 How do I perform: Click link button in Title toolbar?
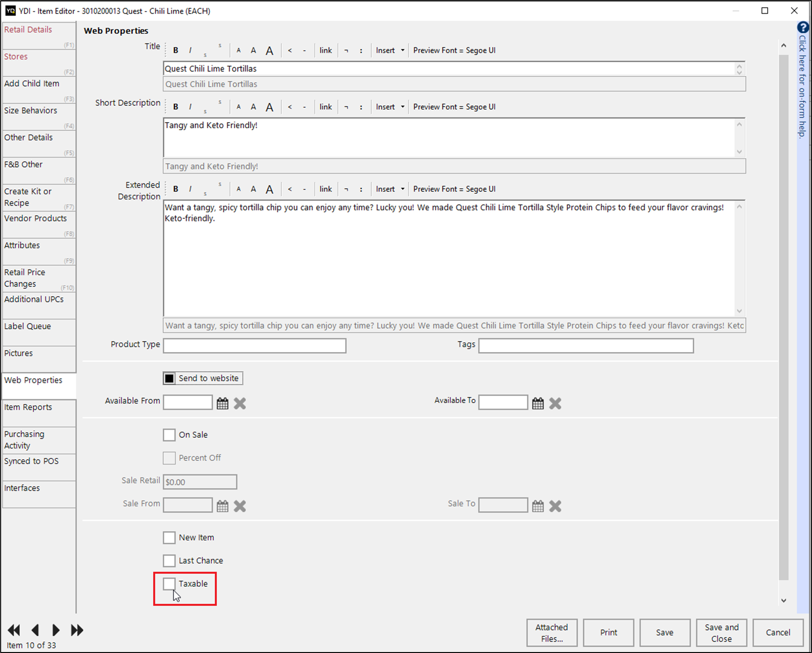coord(326,51)
